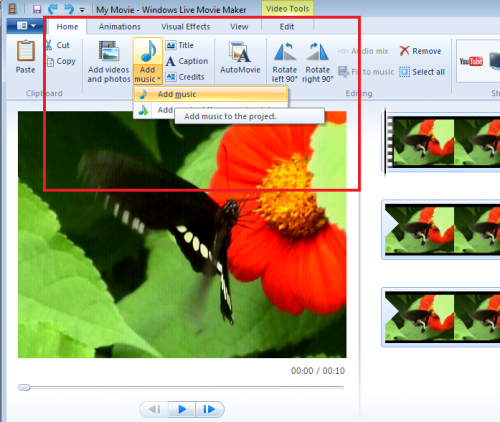
Task: Click Add videos and photos
Action: pyautogui.click(x=109, y=61)
